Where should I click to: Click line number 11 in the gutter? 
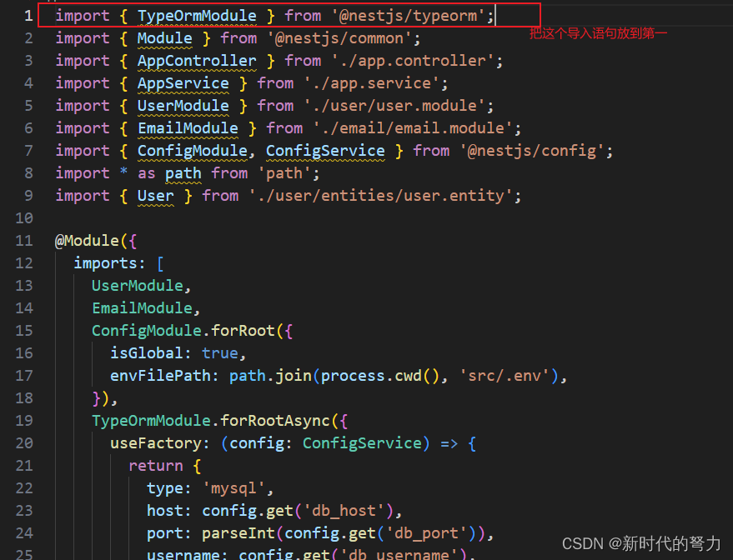(x=24, y=241)
